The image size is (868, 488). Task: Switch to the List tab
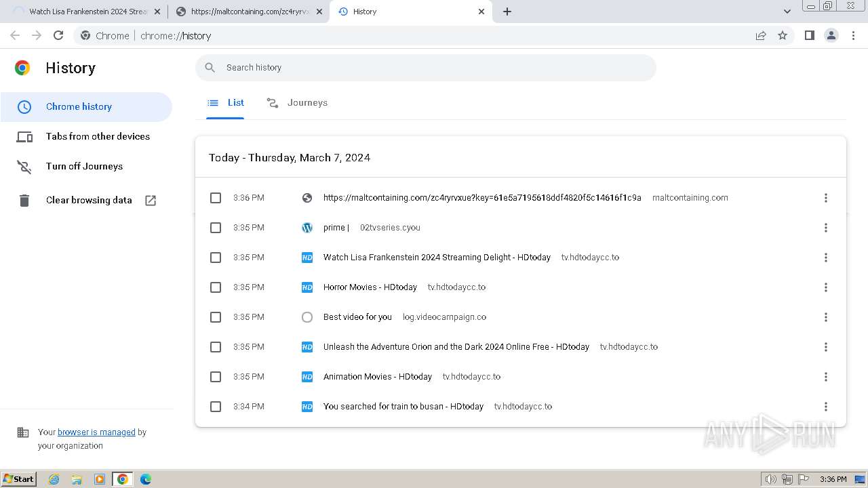click(x=225, y=103)
